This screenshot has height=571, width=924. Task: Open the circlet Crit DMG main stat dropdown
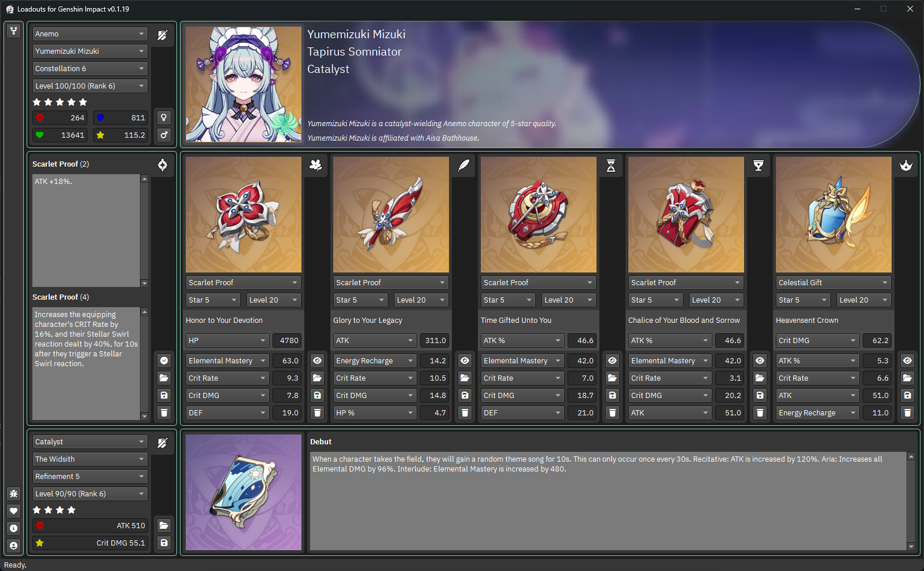click(x=818, y=340)
